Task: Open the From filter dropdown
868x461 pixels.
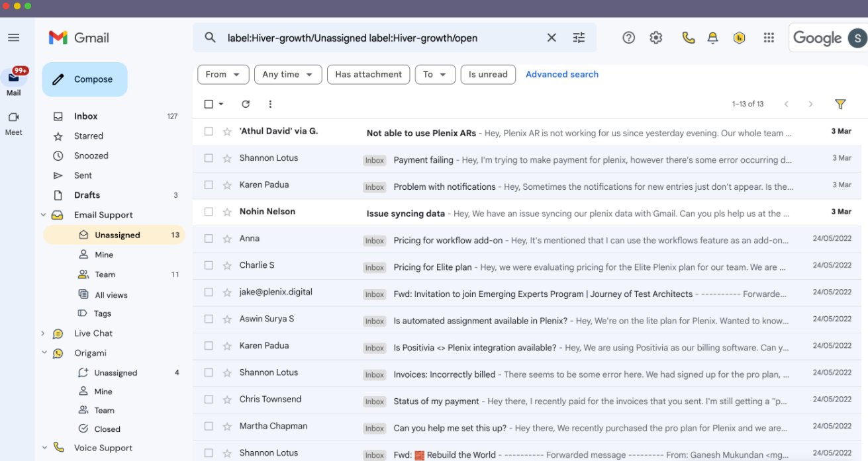Action: (223, 75)
